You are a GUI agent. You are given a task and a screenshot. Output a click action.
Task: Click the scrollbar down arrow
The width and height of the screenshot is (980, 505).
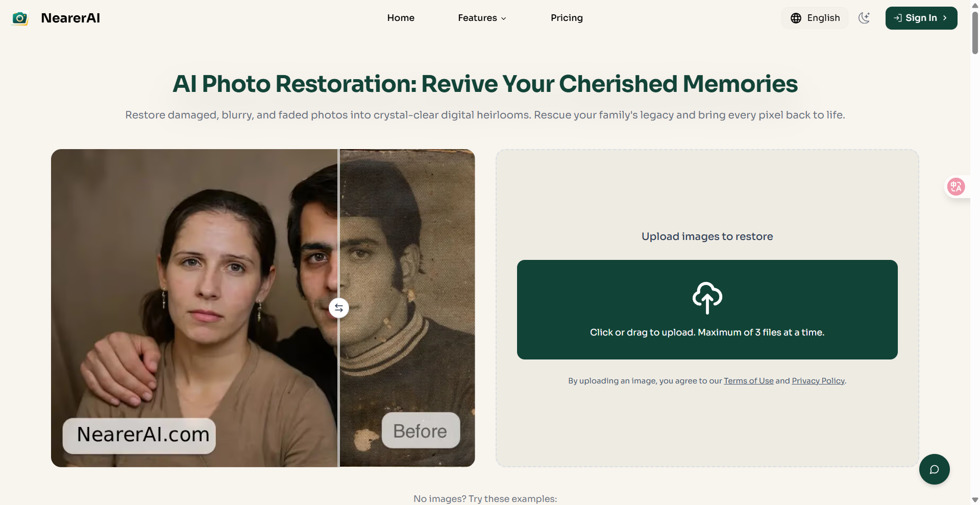pos(975,500)
